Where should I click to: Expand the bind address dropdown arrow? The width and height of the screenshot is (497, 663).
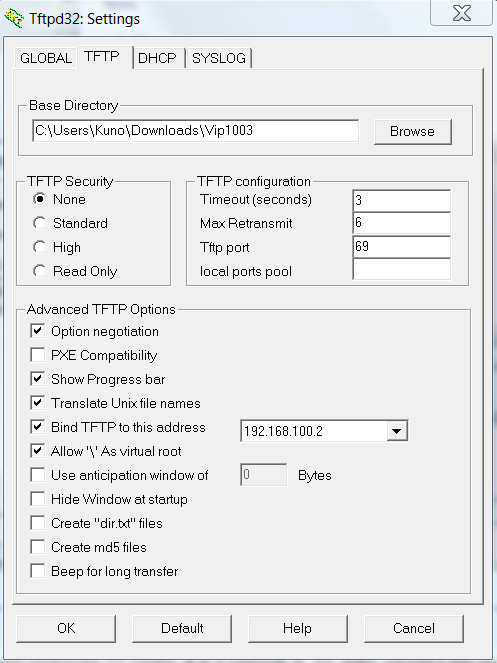pyautogui.click(x=397, y=431)
